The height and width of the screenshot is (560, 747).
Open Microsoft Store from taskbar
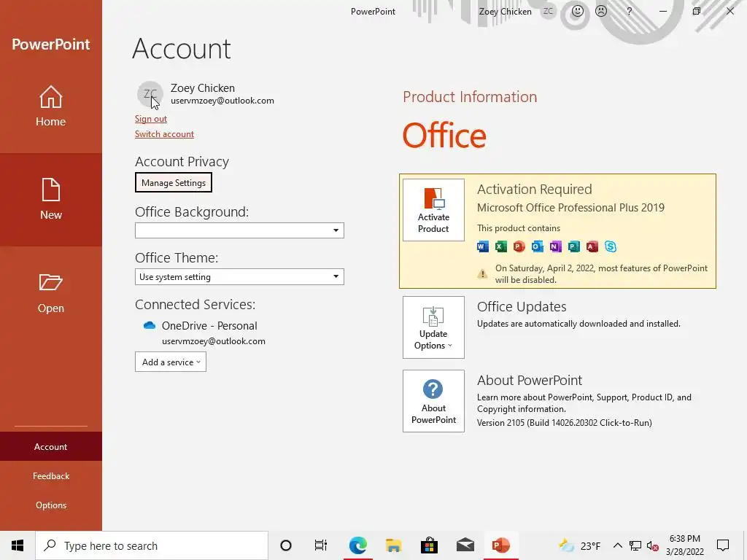click(x=429, y=545)
